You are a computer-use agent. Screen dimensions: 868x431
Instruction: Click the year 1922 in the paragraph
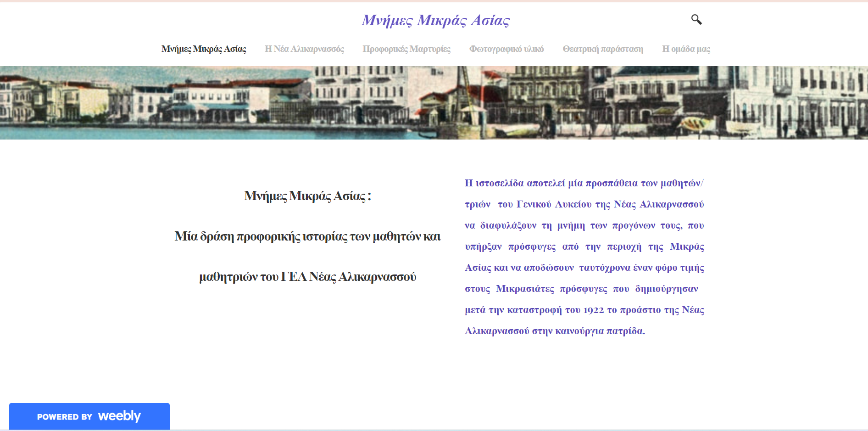(593, 310)
